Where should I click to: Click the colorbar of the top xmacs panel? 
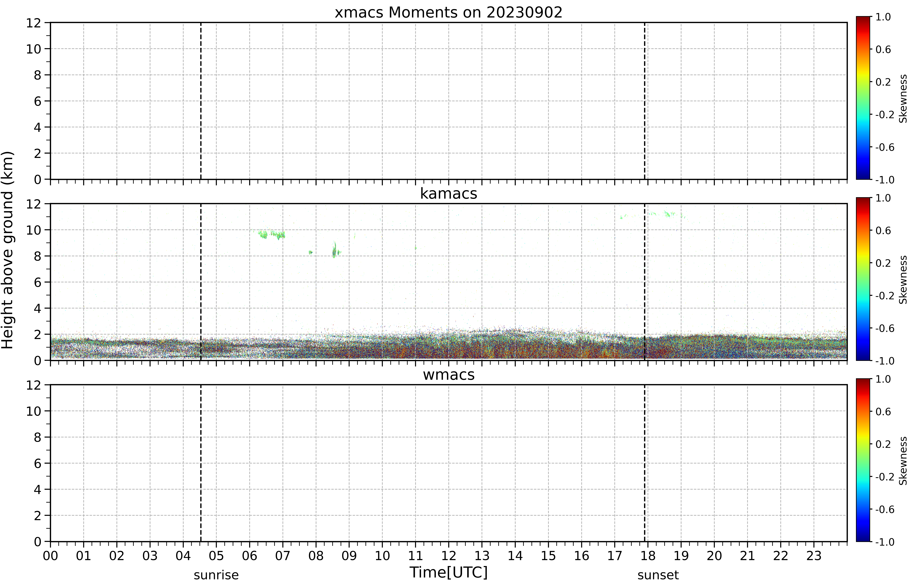click(863, 98)
